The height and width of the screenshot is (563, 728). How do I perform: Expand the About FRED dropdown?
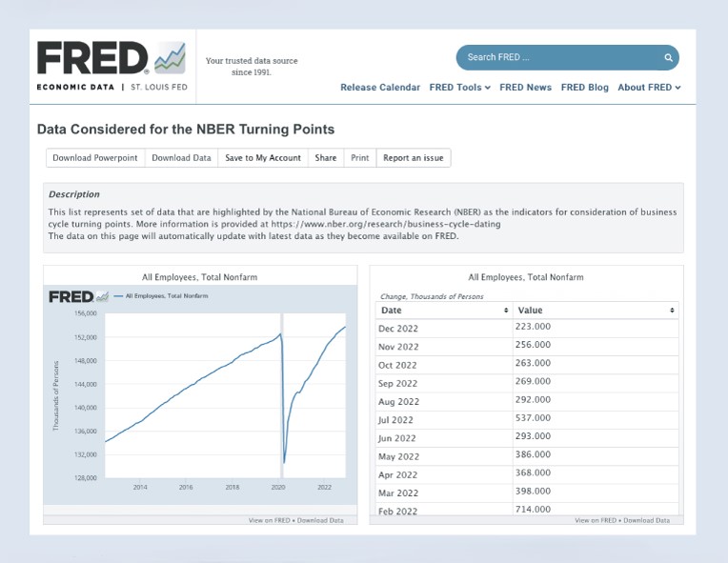coord(649,88)
